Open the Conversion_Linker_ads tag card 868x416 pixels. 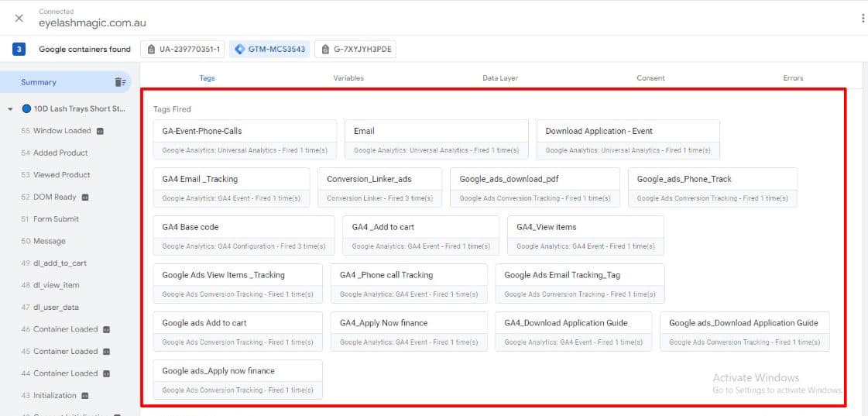[379, 187]
